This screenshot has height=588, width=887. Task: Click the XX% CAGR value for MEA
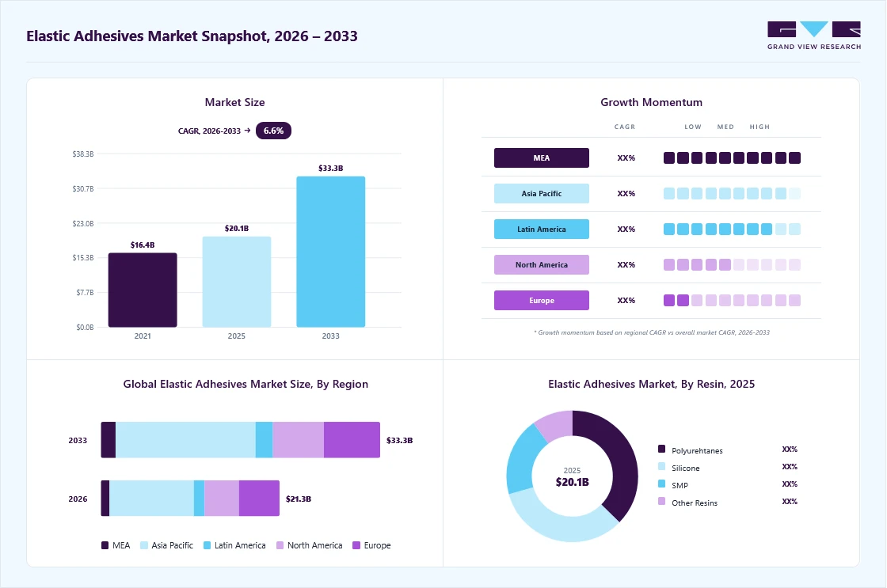click(x=626, y=157)
